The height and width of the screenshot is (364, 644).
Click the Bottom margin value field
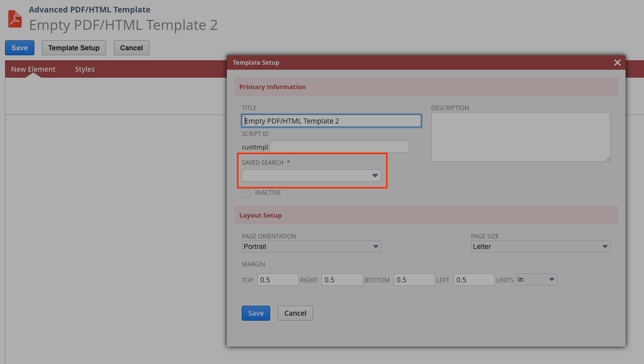click(414, 279)
